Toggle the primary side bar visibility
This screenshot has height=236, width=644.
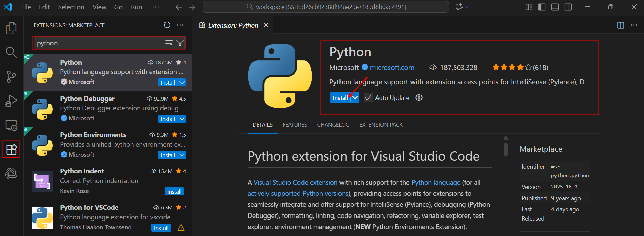(x=542, y=7)
